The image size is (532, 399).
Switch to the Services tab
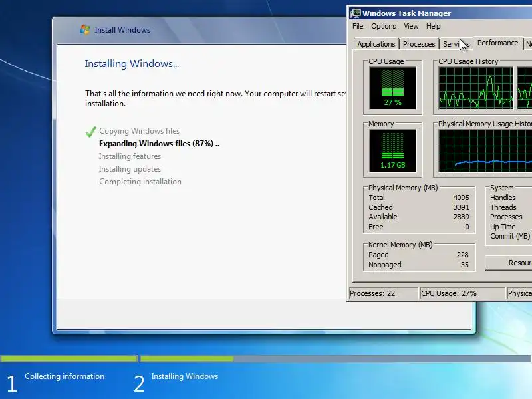pos(456,44)
